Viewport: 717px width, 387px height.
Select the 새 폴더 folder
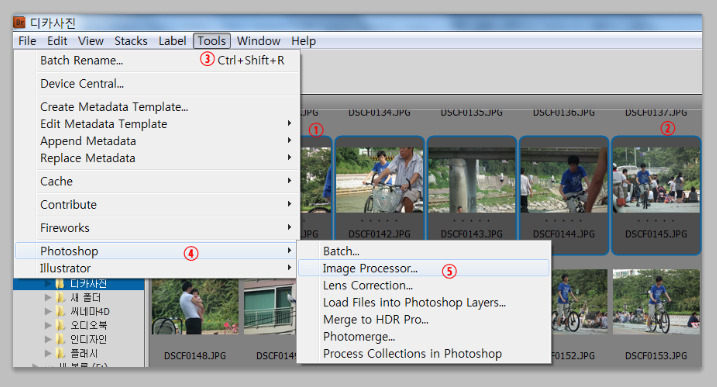86,298
